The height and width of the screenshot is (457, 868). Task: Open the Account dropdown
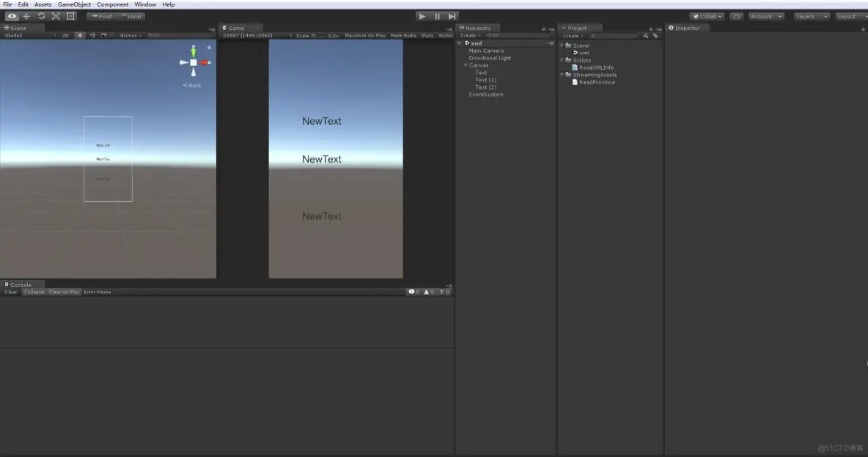coord(766,17)
